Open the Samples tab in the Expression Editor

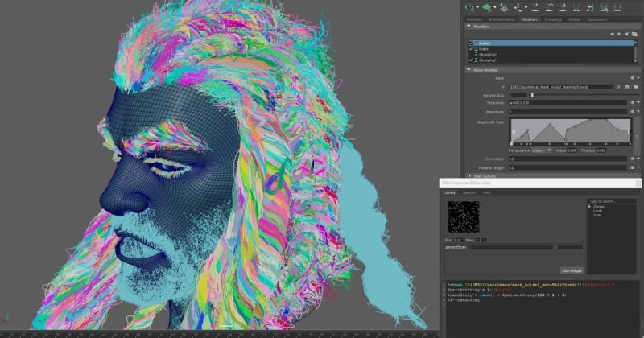click(x=468, y=192)
